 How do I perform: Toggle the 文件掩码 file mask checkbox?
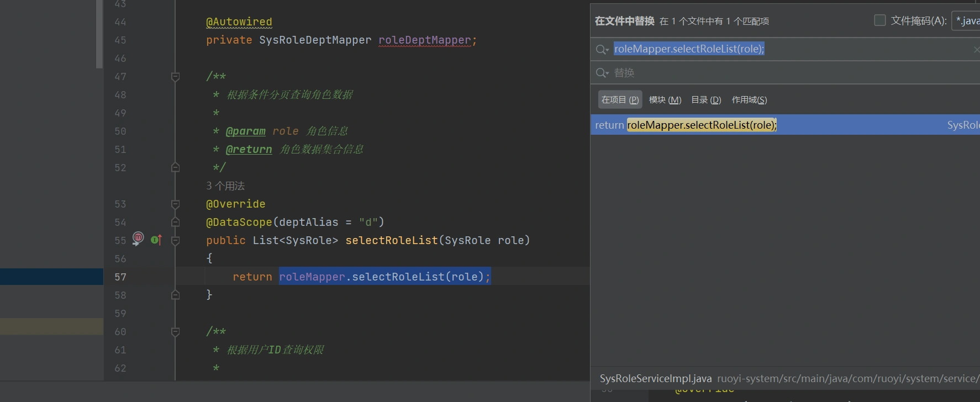[880, 20]
